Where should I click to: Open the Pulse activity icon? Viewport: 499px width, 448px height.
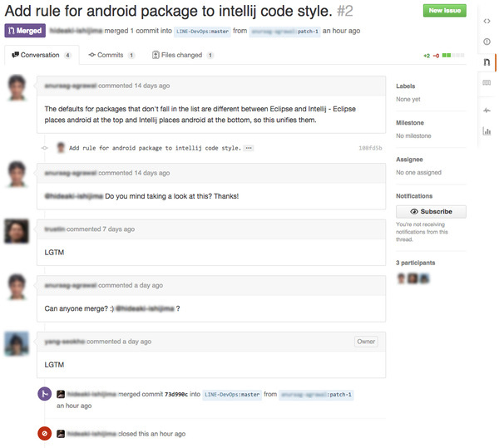(x=487, y=111)
